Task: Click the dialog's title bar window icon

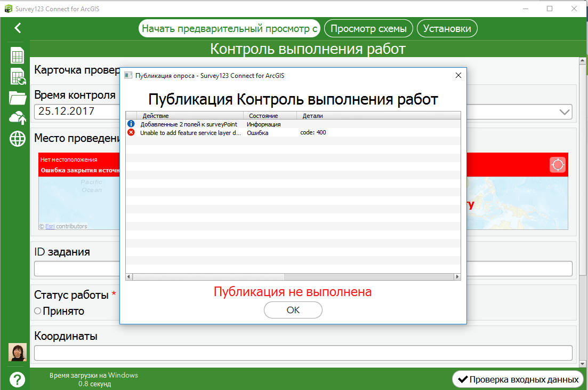Action: tap(128, 75)
